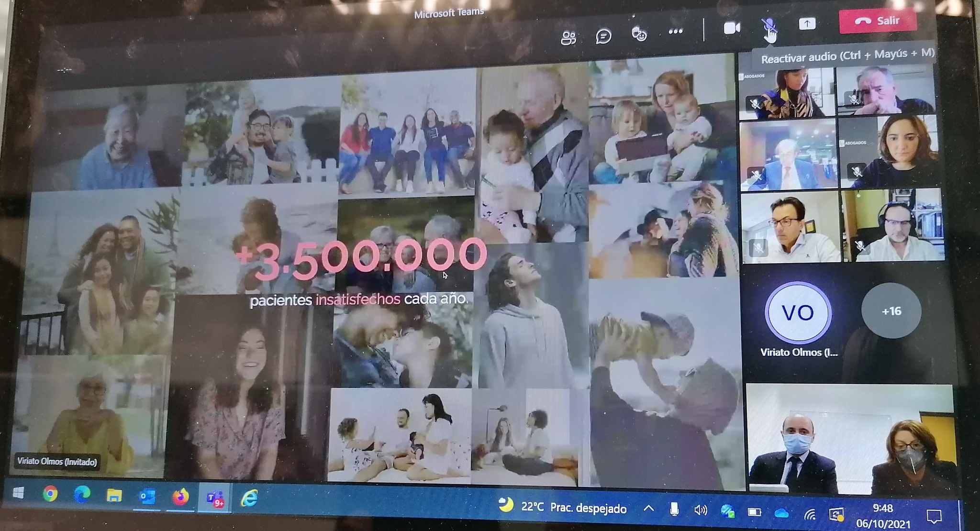Toggle the camera on or off
980x531 pixels.
(732, 28)
